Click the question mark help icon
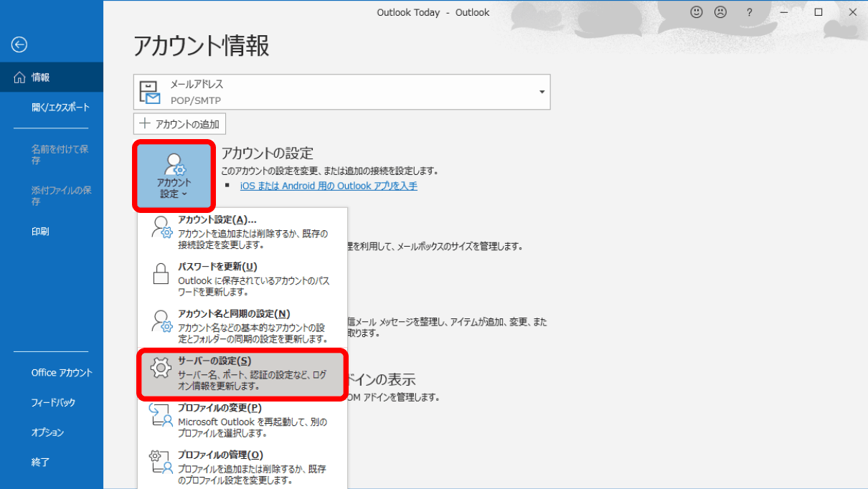Image resolution: width=868 pixels, height=489 pixels. coord(749,12)
